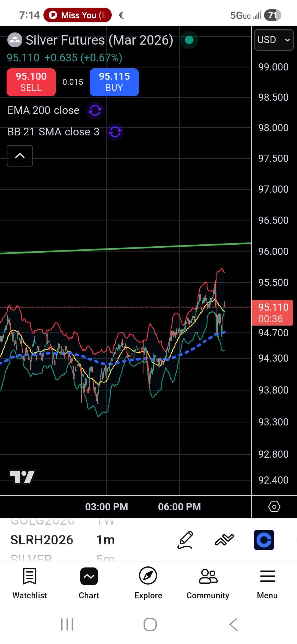This screenshot has height=644, width=297.
Task: Select the EMA 200 close indicator label
Action: tap(43, 110)
